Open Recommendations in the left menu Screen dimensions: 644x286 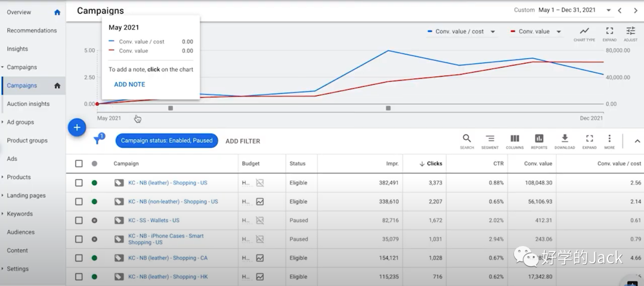point(32,30)
